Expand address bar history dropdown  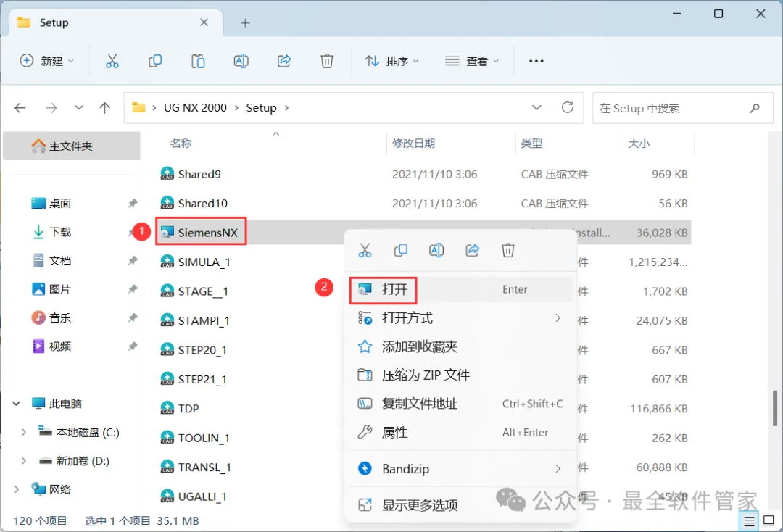(536, 107)
